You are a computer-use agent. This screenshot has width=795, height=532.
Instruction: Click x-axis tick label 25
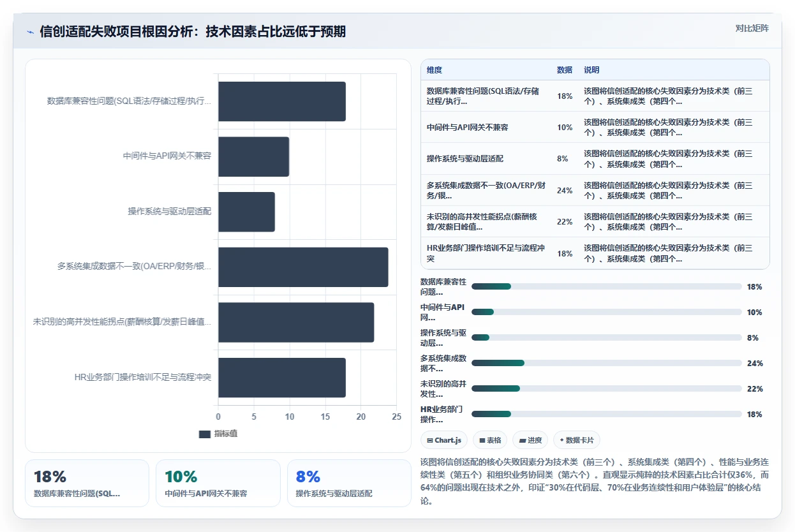pyautogui.click(x=397, y=417)
